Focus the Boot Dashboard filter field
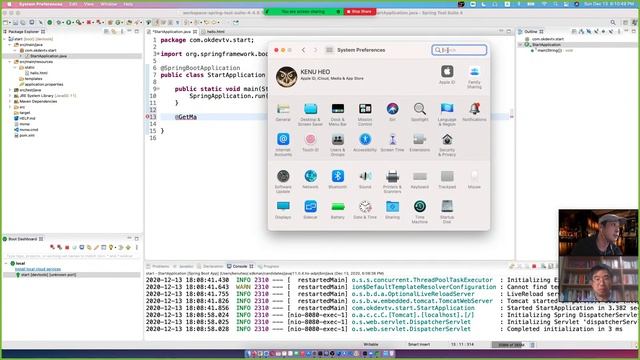Image resolution: width=640 pixels, height=360 pixels. click(x=70, y=256)
